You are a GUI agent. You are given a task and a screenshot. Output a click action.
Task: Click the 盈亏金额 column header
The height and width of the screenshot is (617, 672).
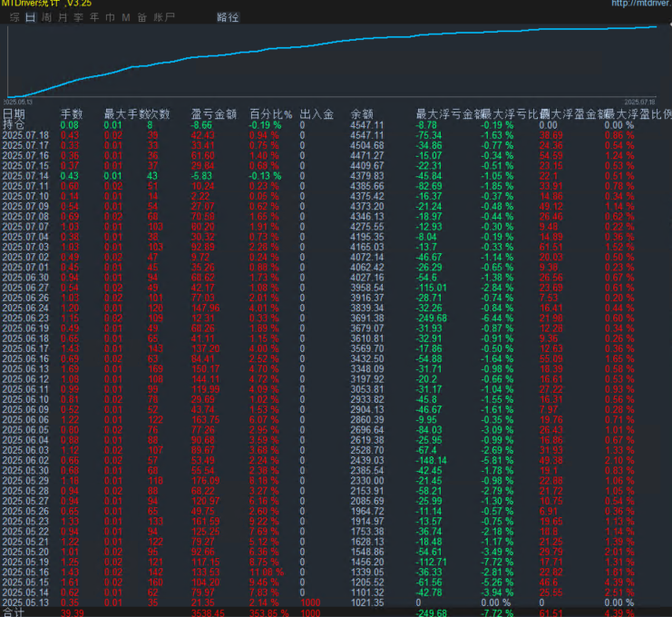[214, 114]
